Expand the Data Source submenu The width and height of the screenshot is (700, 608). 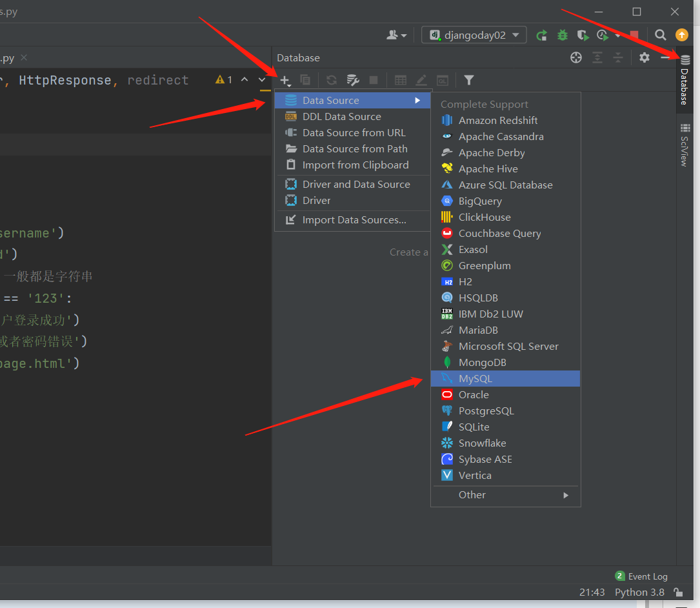pyautogui.click(x=353, y=101)
